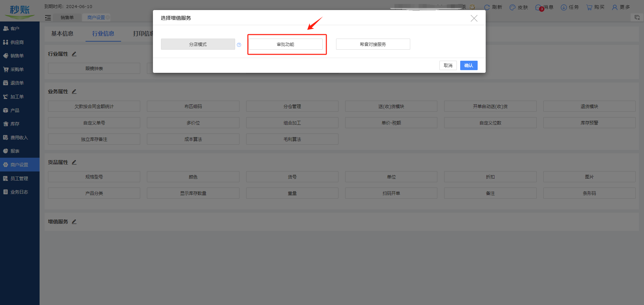Image resolution: width=644 pixels, height=305 pixels.
Task: Open the 库存 sidebar item
Action: 20,124
